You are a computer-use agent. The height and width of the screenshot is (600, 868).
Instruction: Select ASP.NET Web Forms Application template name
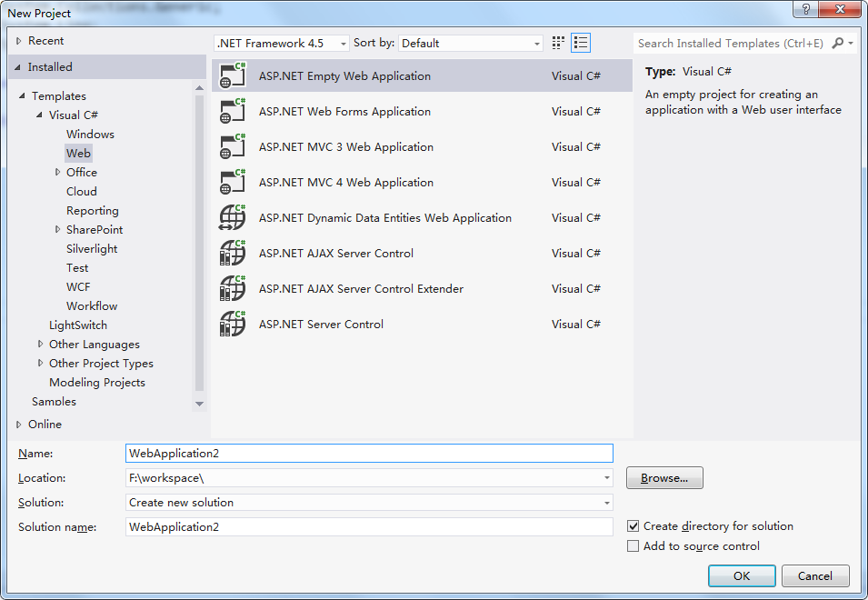344,111
